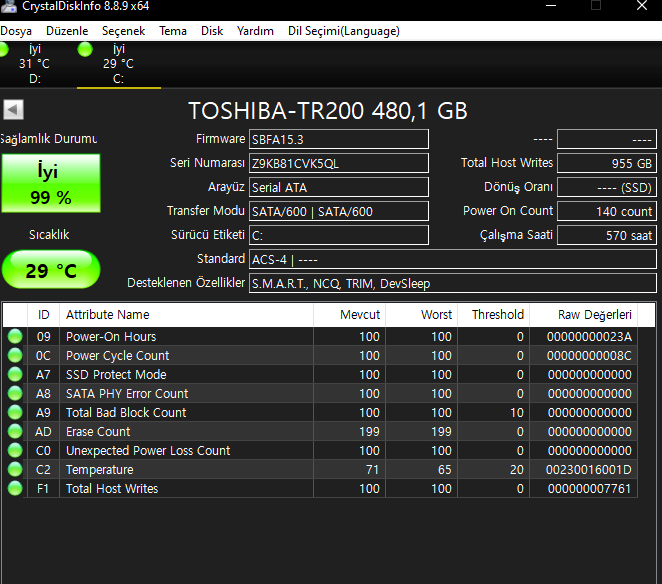Screen dimensions: 662x584
Task: Minimize the CrystalDiskInfo window
Action: coord(551,6)
